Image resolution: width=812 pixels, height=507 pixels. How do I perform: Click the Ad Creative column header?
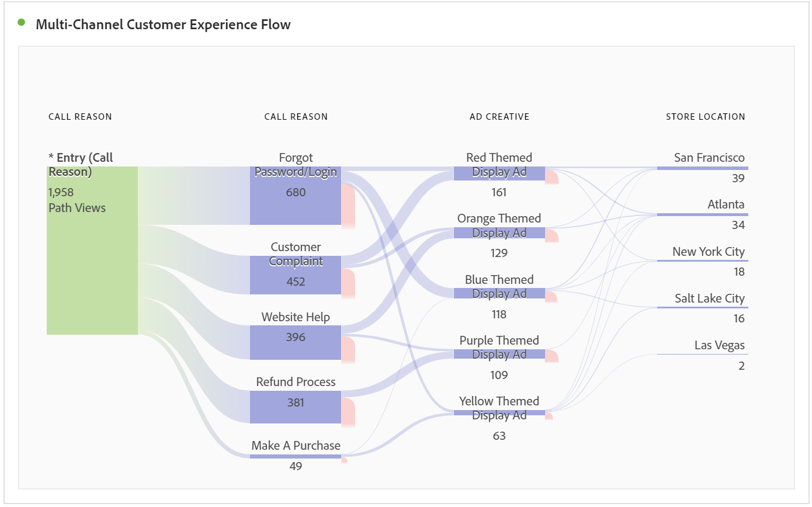click(499, 117)
